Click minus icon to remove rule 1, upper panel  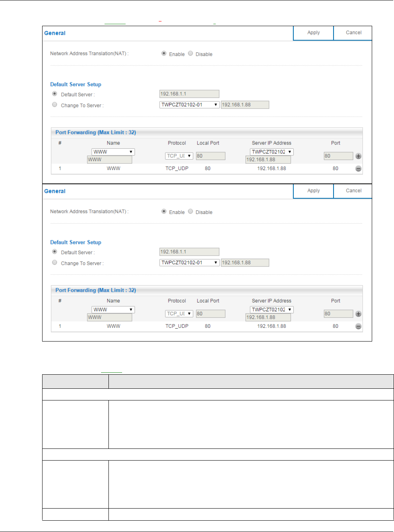tap(359, 169)
